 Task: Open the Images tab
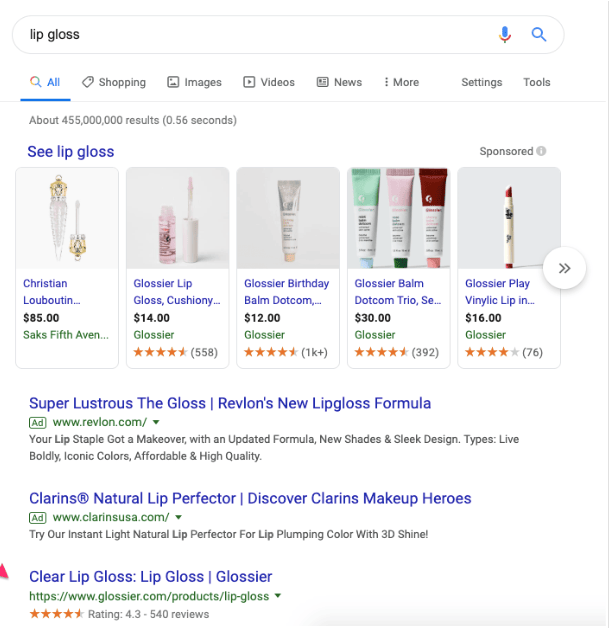pos(195,82)
